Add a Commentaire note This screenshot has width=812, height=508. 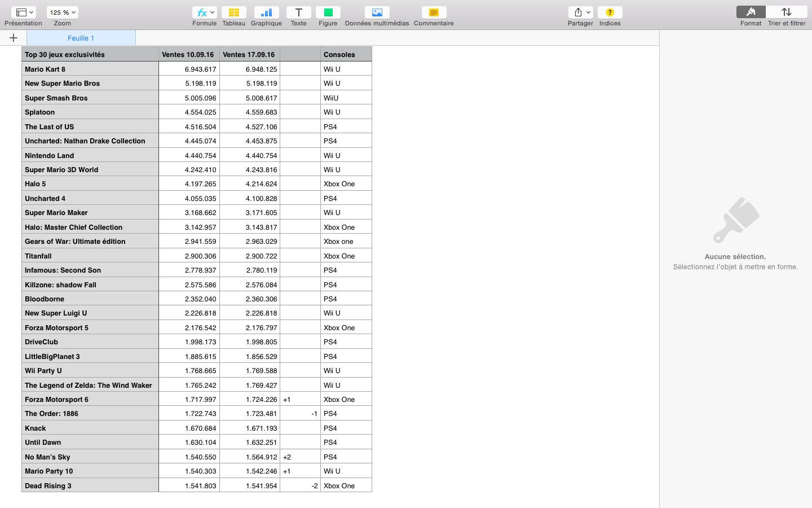click(434, 12)
